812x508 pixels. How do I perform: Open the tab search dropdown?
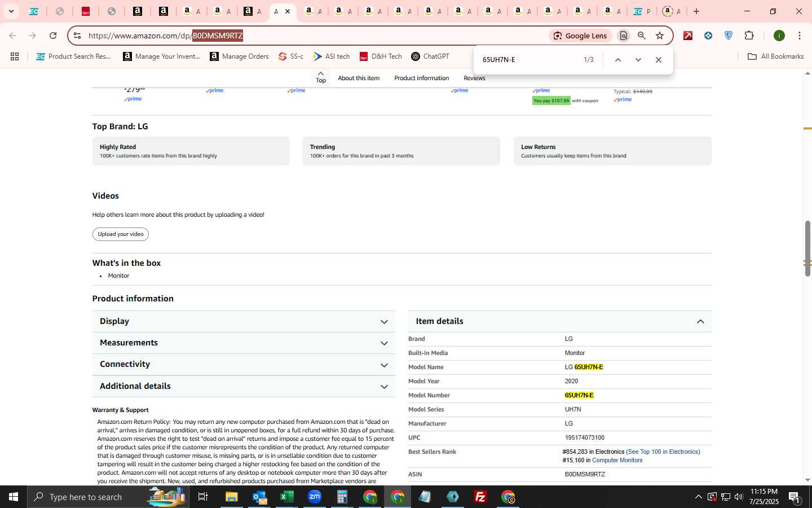[x=11, y=11]
